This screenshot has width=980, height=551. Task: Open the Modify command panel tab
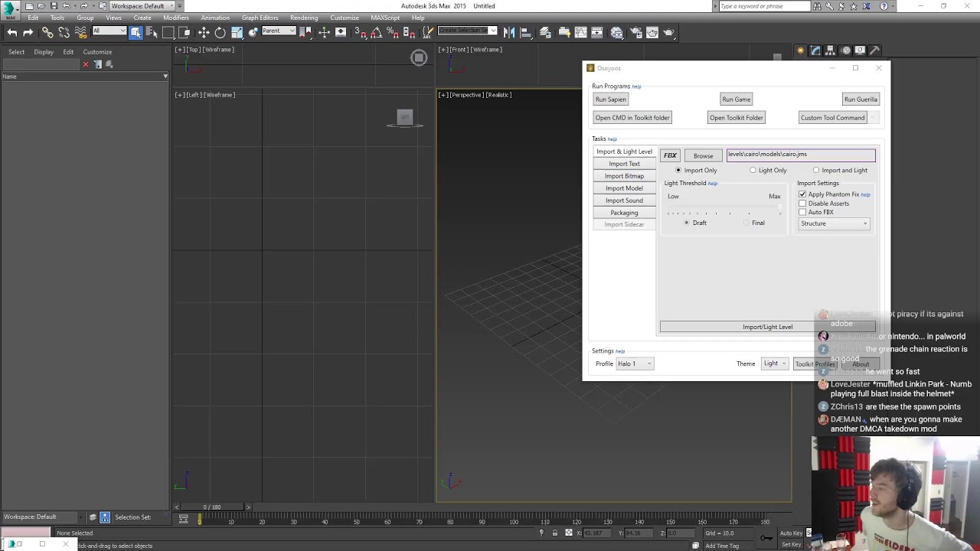point(815,51)
